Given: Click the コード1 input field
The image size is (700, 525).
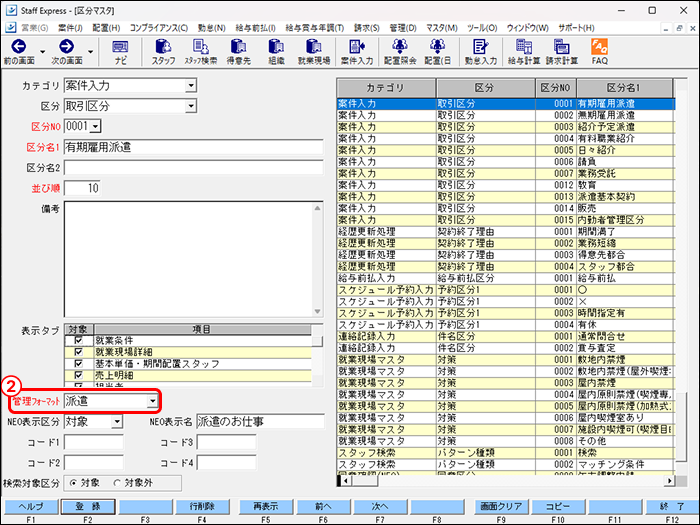Looking at the screenshot, I should [x=94, y=442].
